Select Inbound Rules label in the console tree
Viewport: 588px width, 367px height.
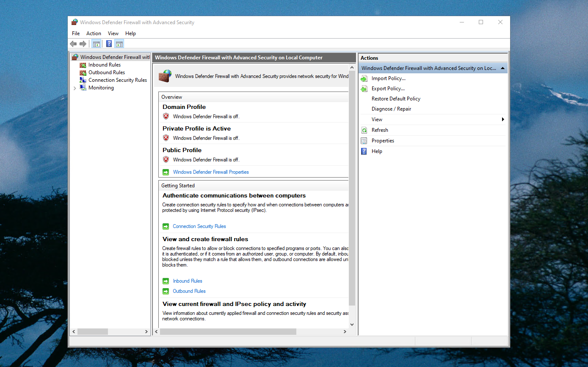[105, 65]
